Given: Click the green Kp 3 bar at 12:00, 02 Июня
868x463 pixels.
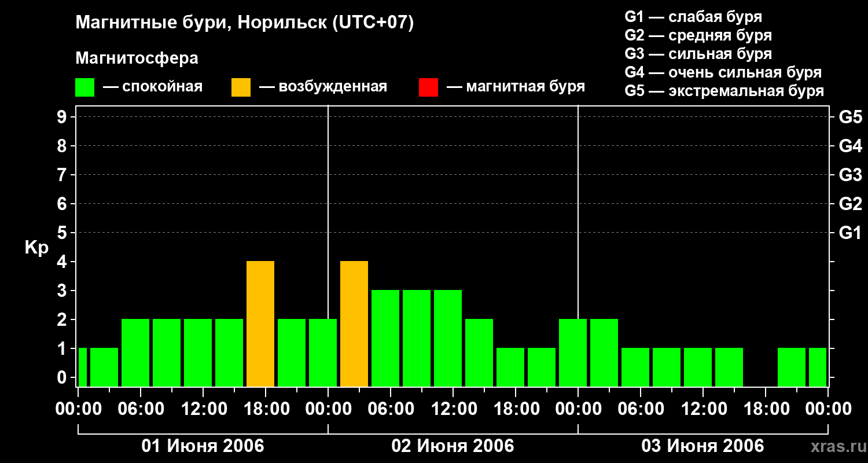Looking at the screenshot, I should tap(448, 338).
